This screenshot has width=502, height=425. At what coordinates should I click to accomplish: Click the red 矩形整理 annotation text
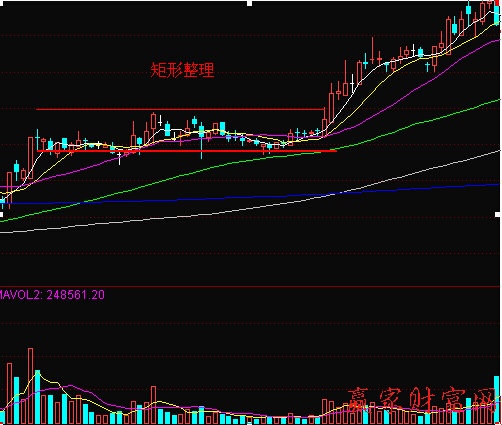[x=182, y=70]
